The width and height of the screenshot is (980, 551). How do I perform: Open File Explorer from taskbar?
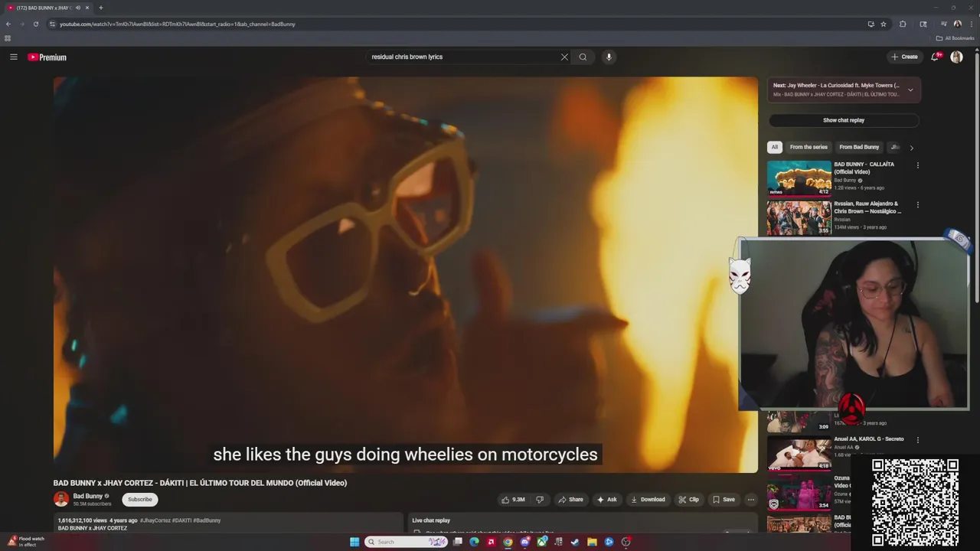(x=592, y=542)
